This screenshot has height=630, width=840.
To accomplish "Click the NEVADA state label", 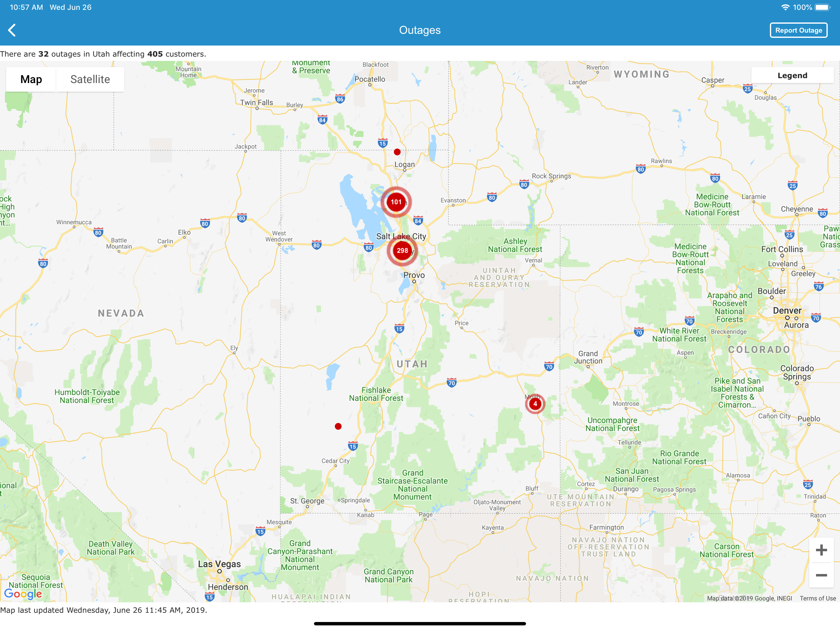I will [x=121, y=313].
